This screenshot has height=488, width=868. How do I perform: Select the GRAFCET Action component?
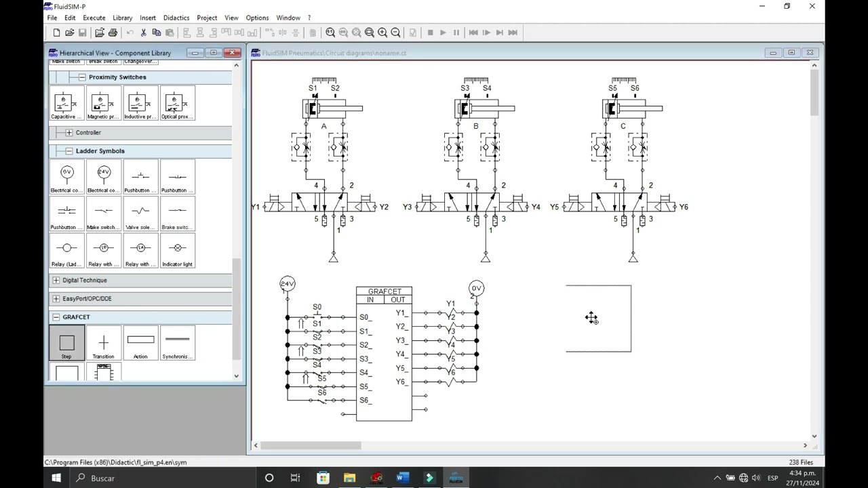(x=140, y=344)
